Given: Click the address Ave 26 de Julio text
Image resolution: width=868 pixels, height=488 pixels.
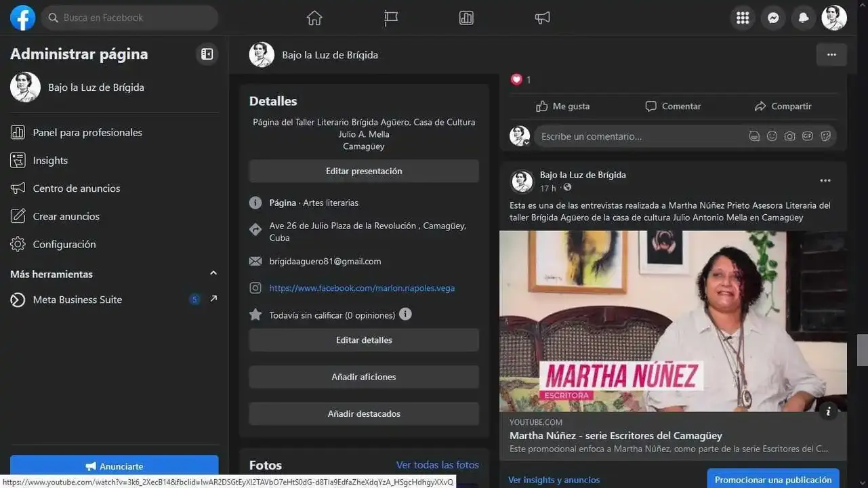Looking at the screenshot, I should [x=367, y=232].
